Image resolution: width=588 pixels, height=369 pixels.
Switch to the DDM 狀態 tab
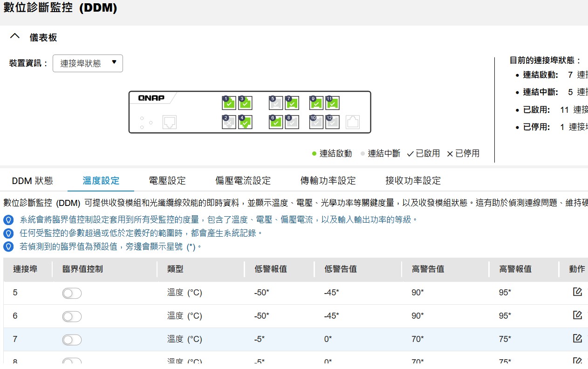(33, 181)
